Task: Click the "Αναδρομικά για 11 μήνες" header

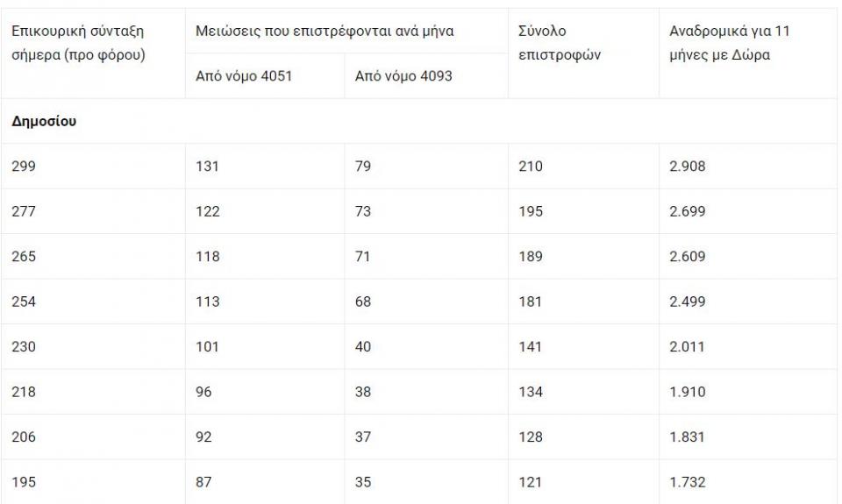Action: coord(730,43)
